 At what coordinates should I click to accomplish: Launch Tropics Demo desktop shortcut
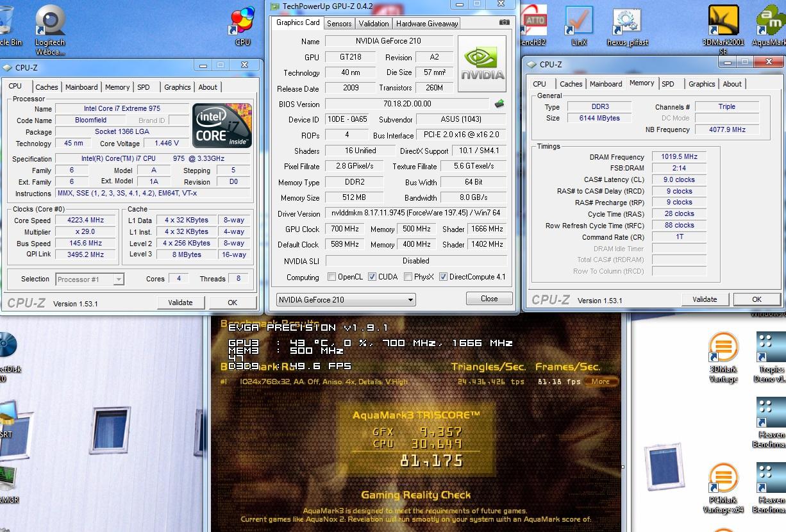click(771, 357)
